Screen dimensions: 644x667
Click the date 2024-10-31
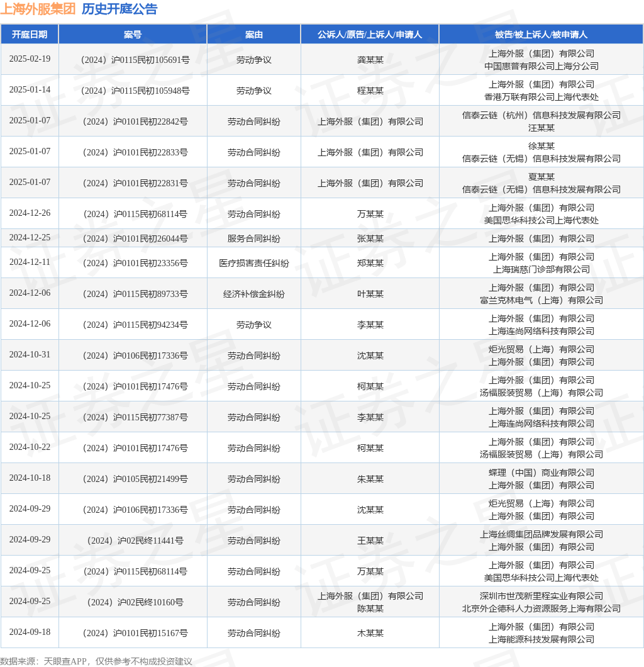[x=30, y=354]
